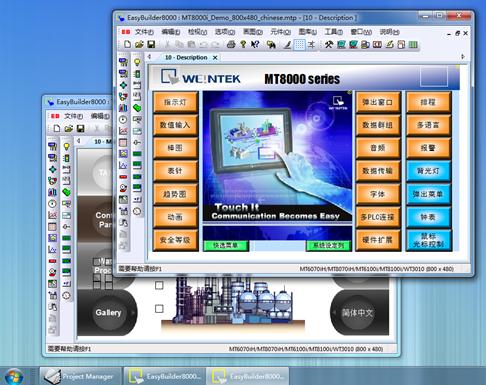486x385 pixels.
Task: Tick the upper checkbox beside refinery image
Action: point(159,285)
